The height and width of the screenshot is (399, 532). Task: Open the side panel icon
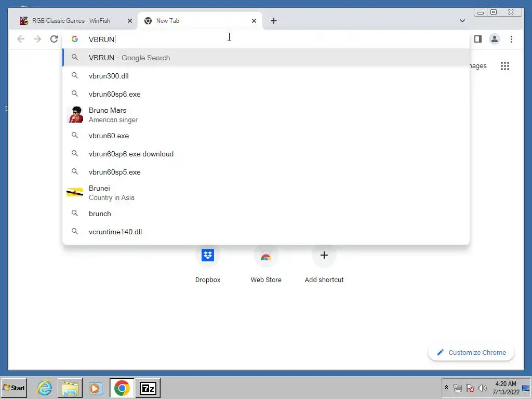[478, 39]
